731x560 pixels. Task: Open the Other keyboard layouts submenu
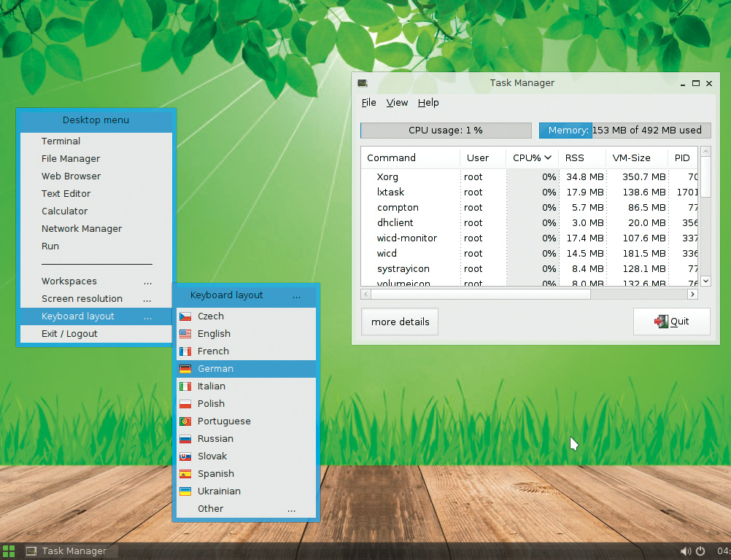pyautogui.click(x=246, y=509)
